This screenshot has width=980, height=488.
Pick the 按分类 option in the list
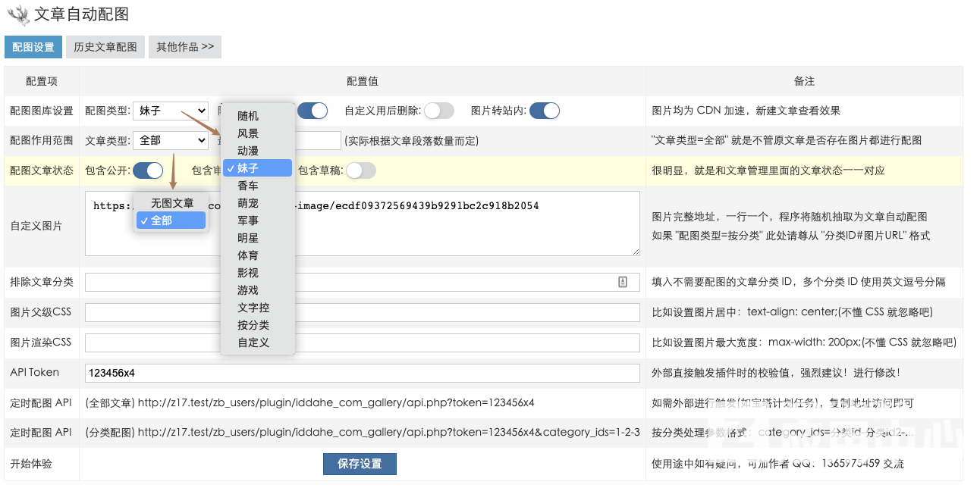[x=253, y=325]
